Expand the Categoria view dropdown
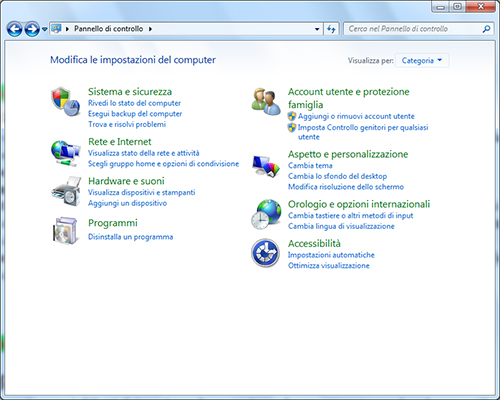 coord(422,60)
